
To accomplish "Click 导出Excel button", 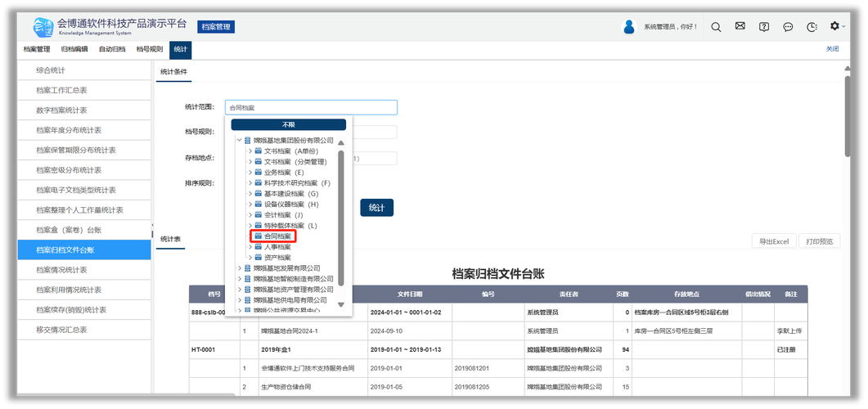I will click(x=774, y=241).
